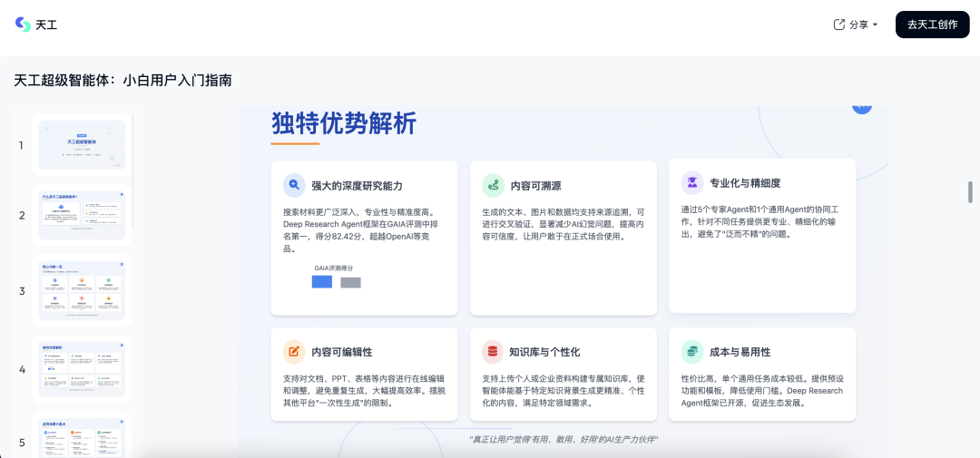980x458 pixels.
Task: Click the graduate icon for 专业化与精细度
Action: 691,183
